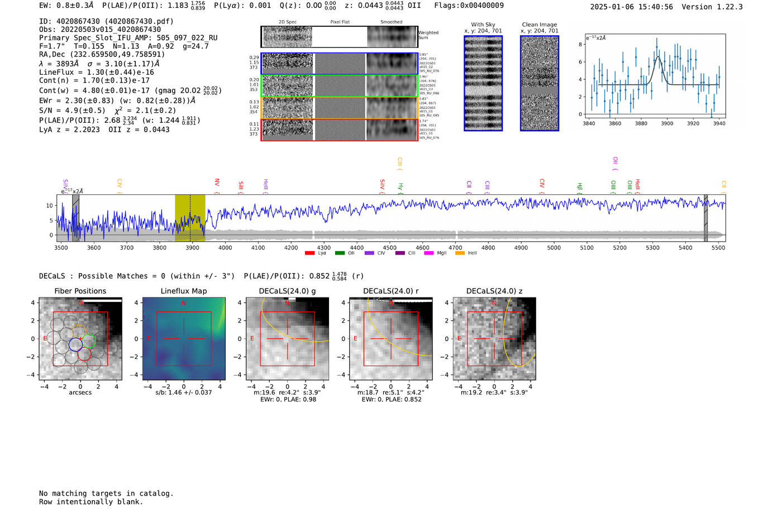Select the green-bordered 2D spectrum row
The image size is (782, 532).
click(340, 86)
